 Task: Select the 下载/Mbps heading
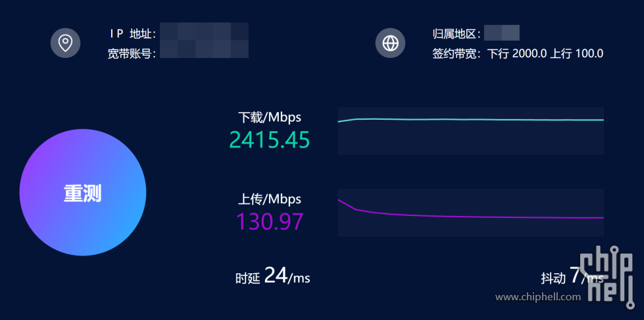270,117
